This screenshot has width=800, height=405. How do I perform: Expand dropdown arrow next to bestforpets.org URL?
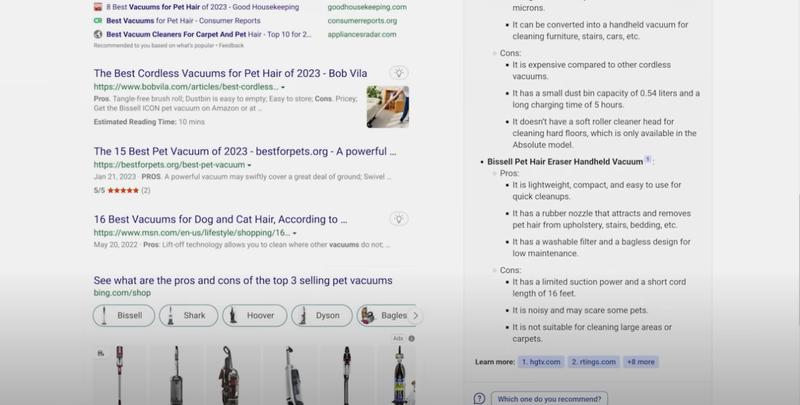click(249, 165)
